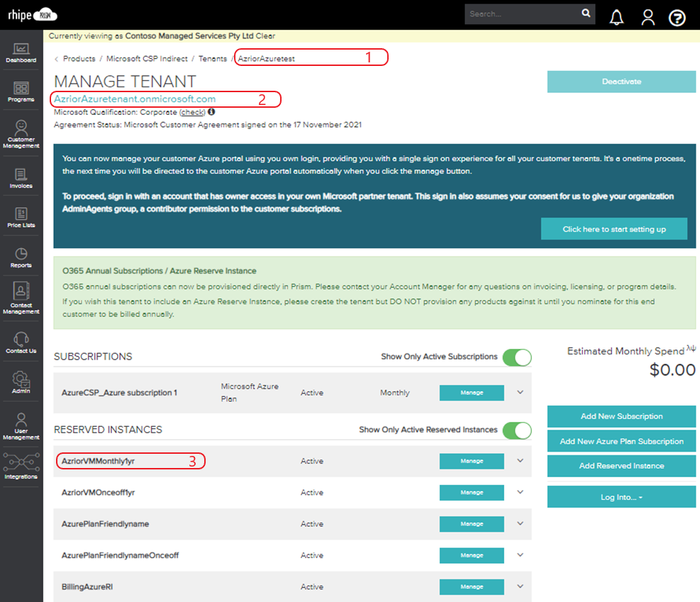Select the Dashboard sidebar icon
This screenshot has height=602, width=700.
[21, 52]
